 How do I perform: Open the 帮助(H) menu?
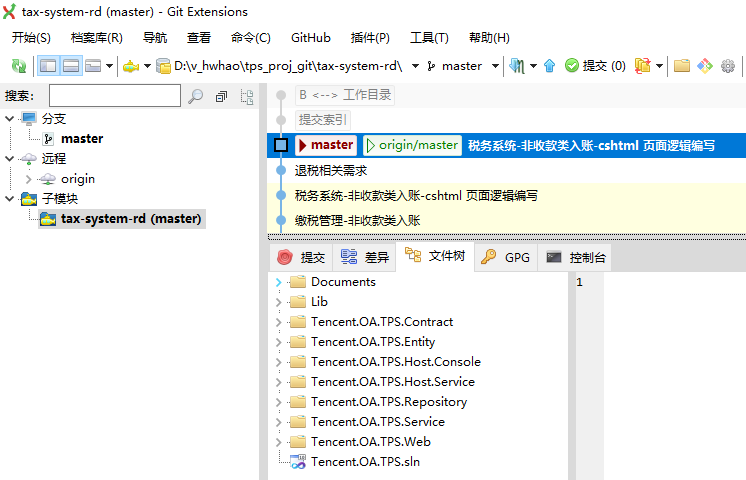(x=489, y=38)
